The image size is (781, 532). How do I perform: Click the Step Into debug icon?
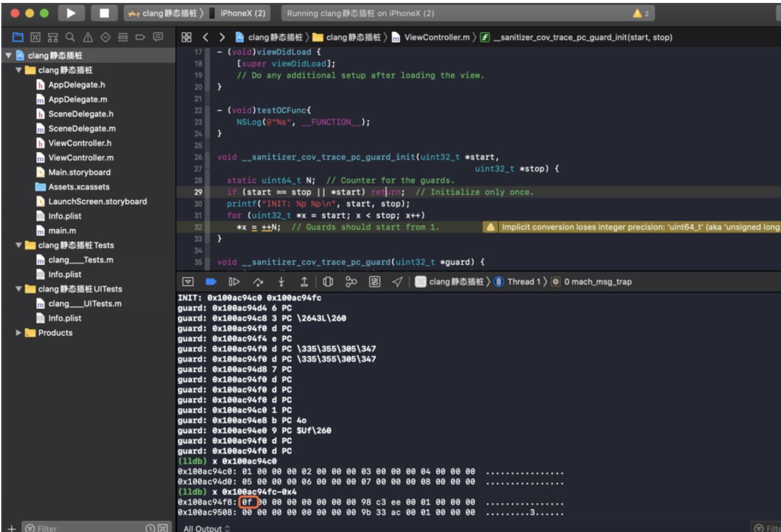[281, 282]
